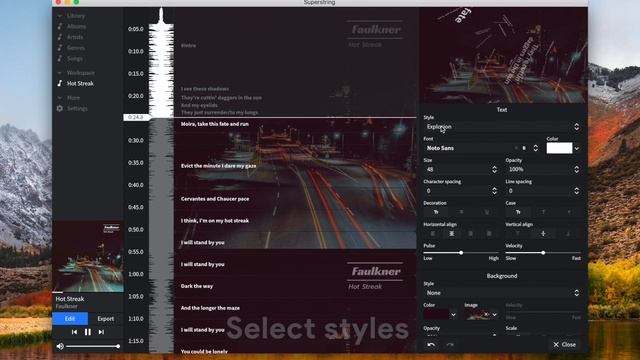
Task: Select the Hot Streak workspace item
Action: click(80, 83)
